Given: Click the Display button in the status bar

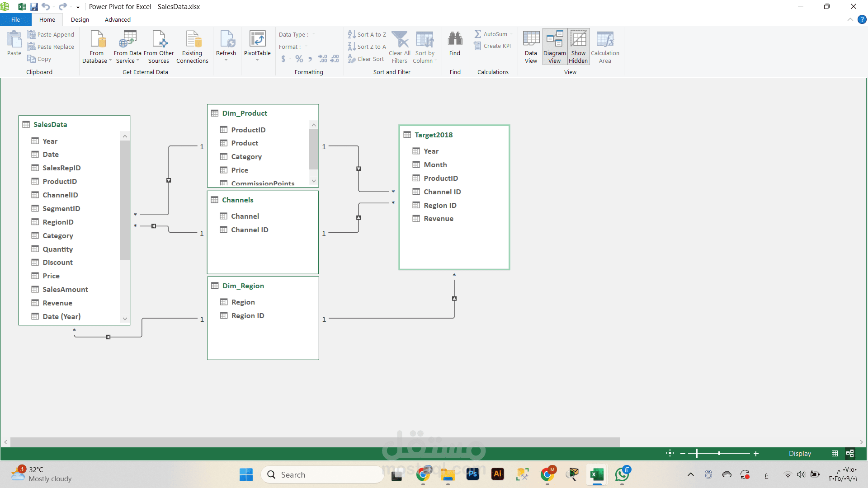Looking at the screenshot, I should (800, 454).
